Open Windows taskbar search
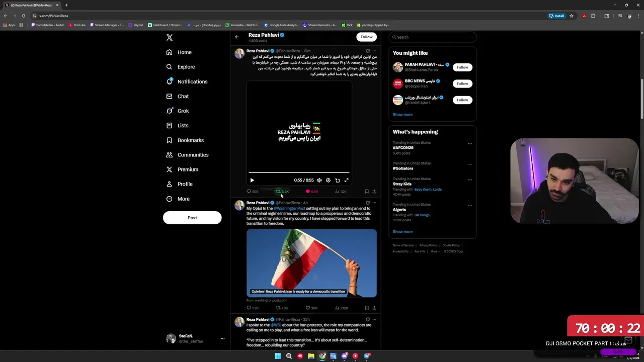 click(289, 356)
